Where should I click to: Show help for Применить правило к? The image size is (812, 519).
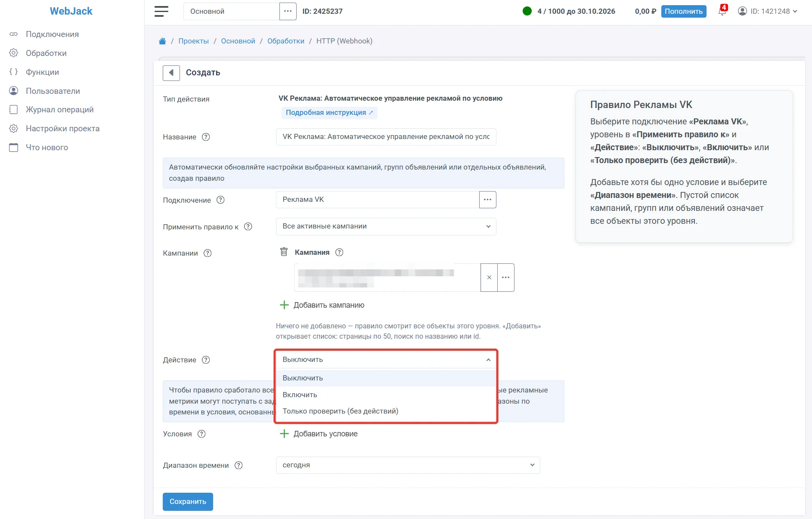tap(248, 226)
